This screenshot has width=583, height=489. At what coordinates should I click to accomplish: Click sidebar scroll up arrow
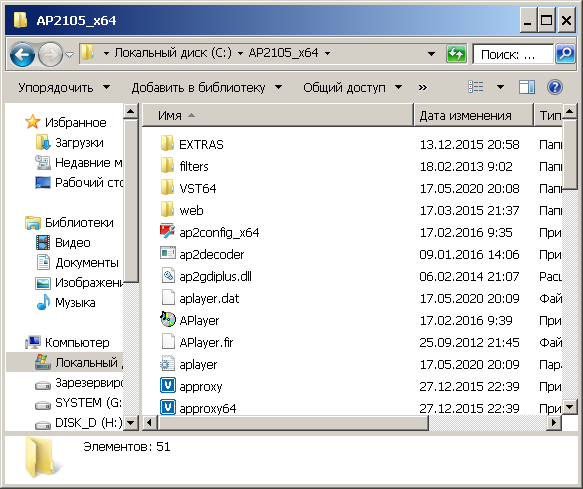pyautogui.click(x=131, y=111)
